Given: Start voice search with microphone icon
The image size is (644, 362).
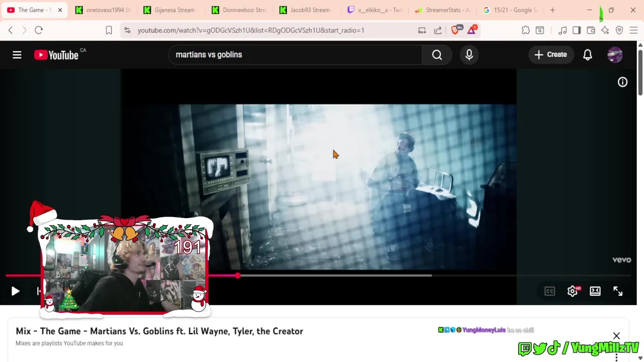Looking at the screenshot, I should tap(469, 55).
